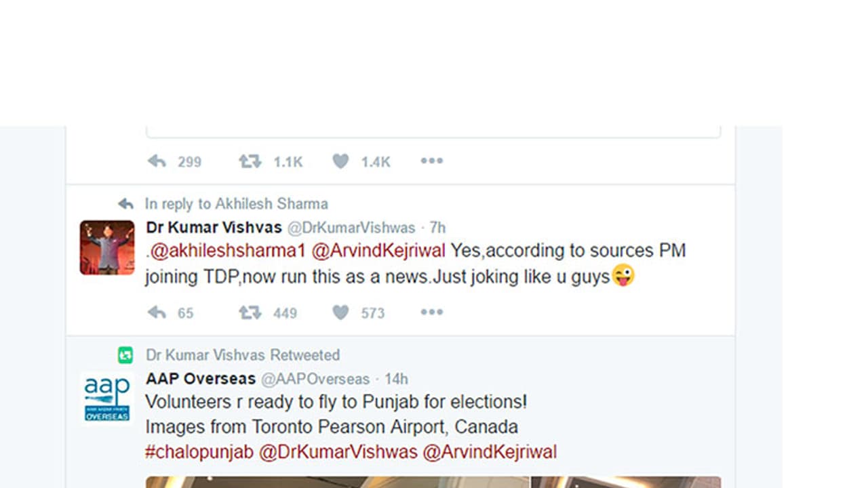Like the tweet with 1.4K likes
Viewport: 868px width, 488px height.
coord(340,161)
